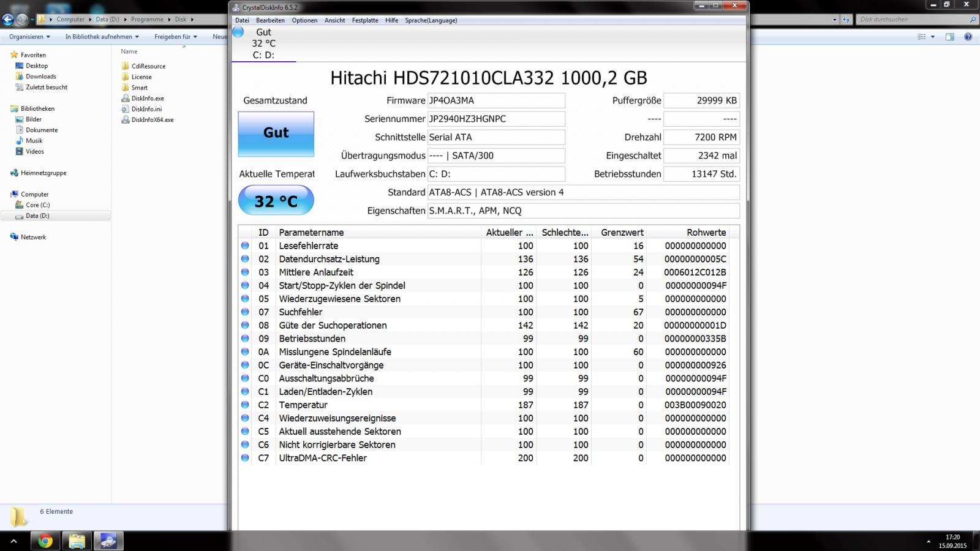Click the Explorer refresh button

pos(846,20)
